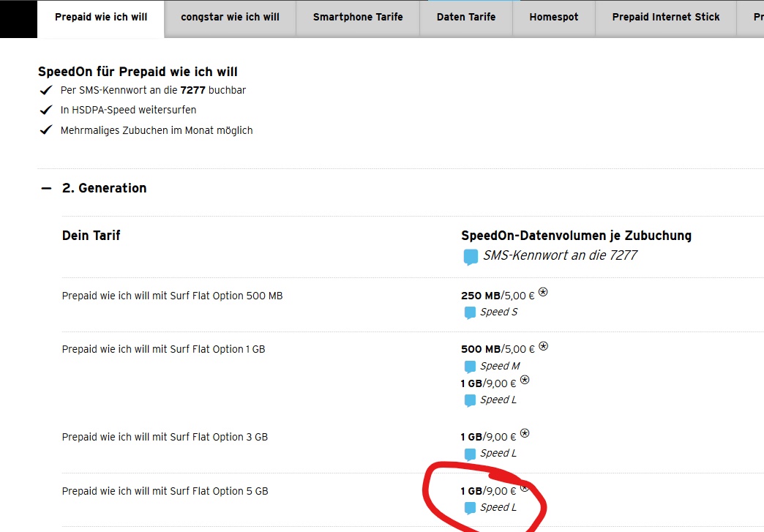Click Speed L bubble icon in Option 1 GB row

pyautogui.click(x=470, y=400)
